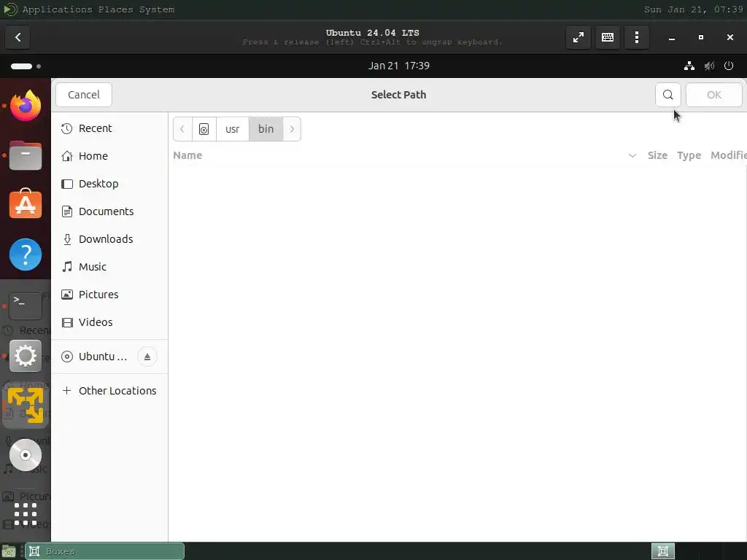Click the host clock Sun Jan 21
Image resolution: width=747 pixels, height=560 pixels.
(693, 9)
